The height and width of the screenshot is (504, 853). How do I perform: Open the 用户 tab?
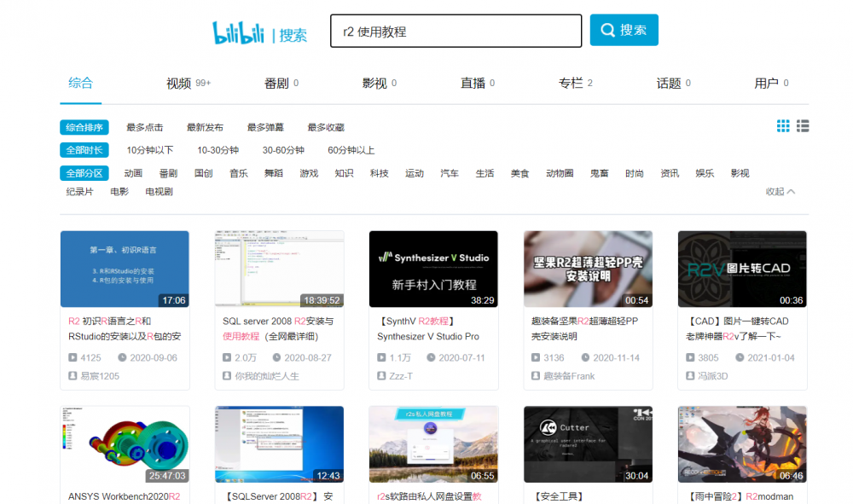771,84
